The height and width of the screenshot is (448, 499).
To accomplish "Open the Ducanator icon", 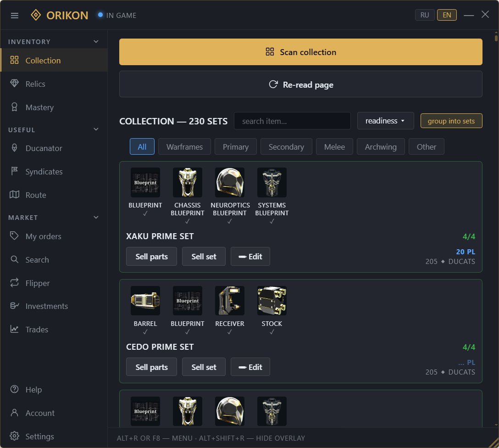I will pyautogui.click(x=14, y=148).
